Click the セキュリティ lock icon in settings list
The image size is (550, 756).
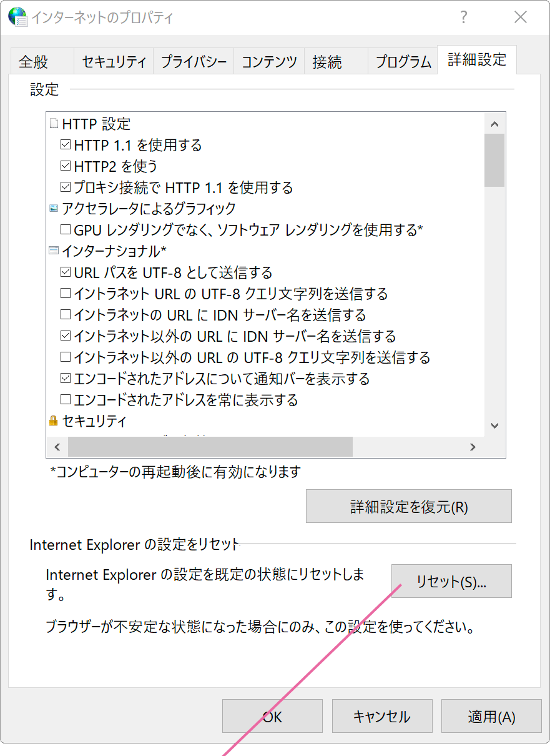point(54,420)
